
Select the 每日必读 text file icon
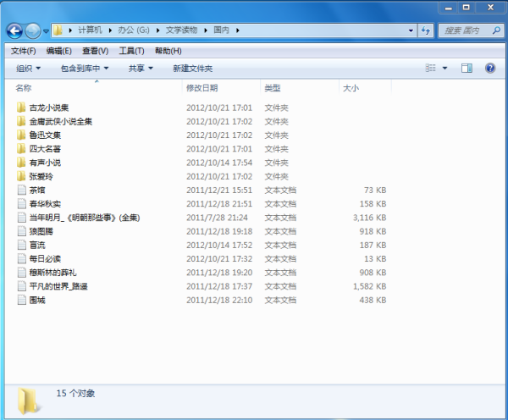point(22,259)
